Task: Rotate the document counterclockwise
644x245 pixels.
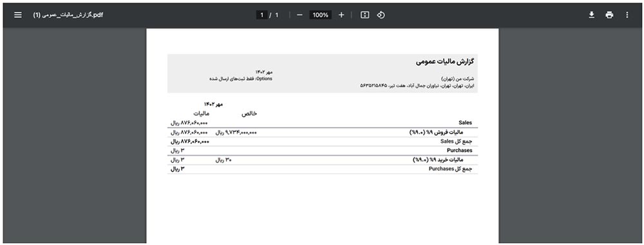Action: pos(381,15)
